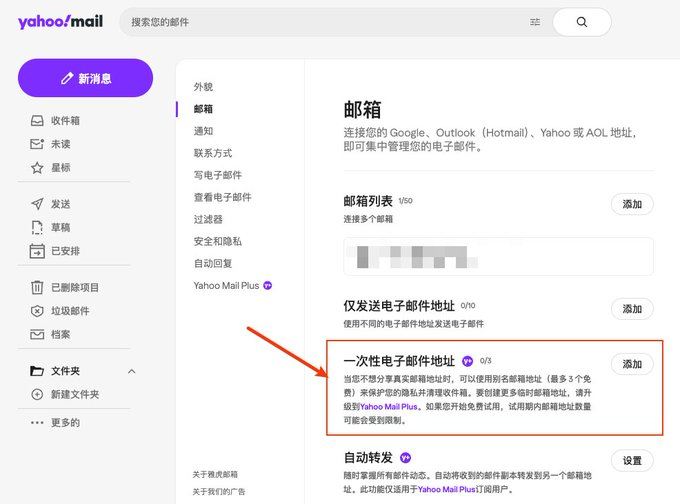Click the 仅发送电子邮件地址 heading text
The width and height of the screenshot is (680, 504).
399,306
